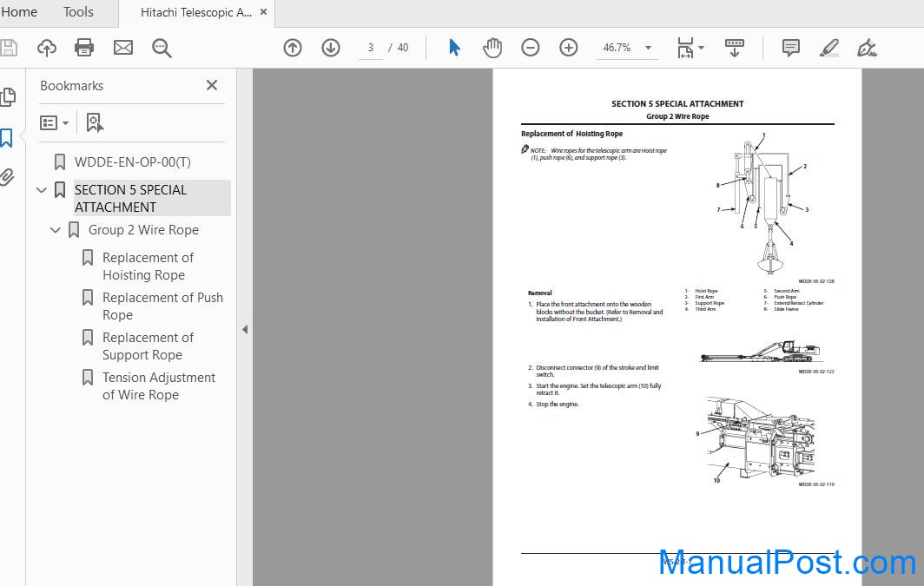Open the WDDE-EN-OP-00(T) bookmark
Screen dimensions: 924x586
(x=133, y=162)
